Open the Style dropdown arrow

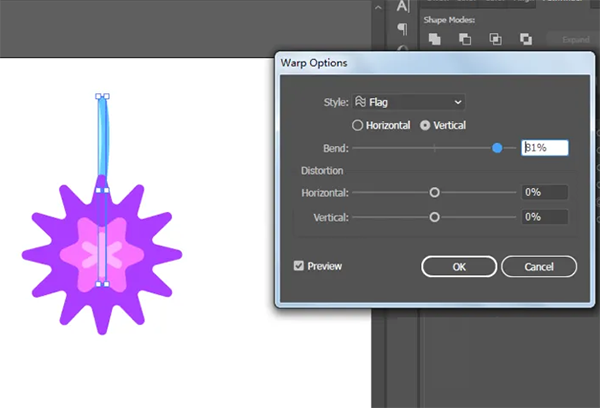(458, 102)
